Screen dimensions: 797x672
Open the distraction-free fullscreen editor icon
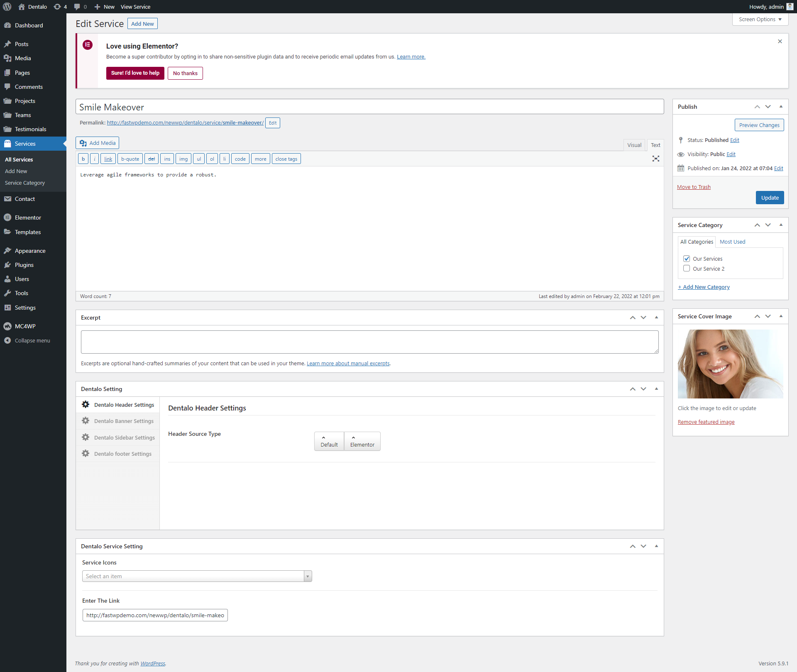(x=655, y=159)
